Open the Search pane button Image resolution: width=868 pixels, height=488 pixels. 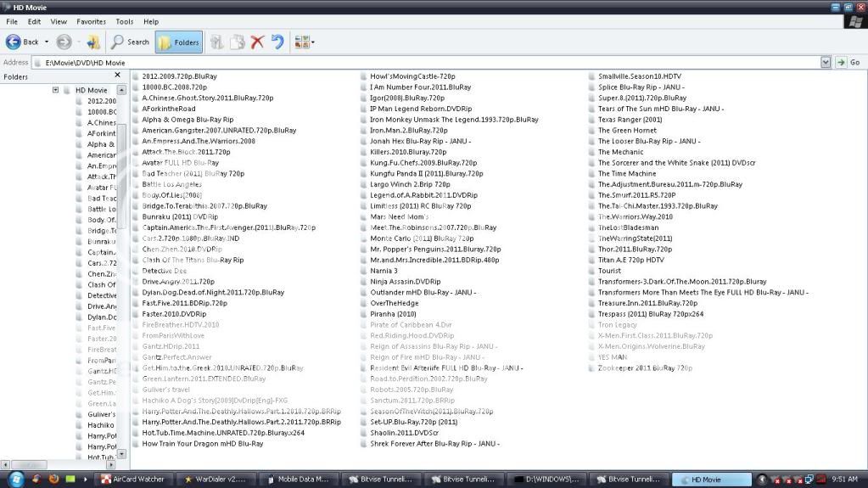130,42
